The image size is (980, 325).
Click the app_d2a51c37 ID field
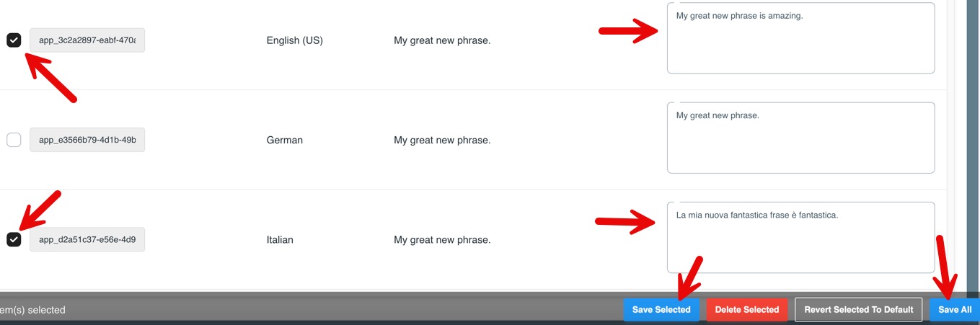point(87,239)
